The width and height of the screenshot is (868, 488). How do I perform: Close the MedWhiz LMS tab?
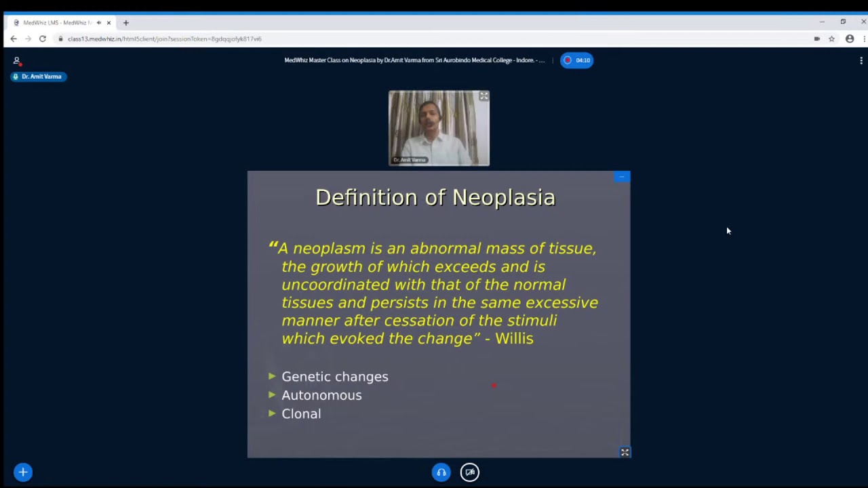pos(108,22)
